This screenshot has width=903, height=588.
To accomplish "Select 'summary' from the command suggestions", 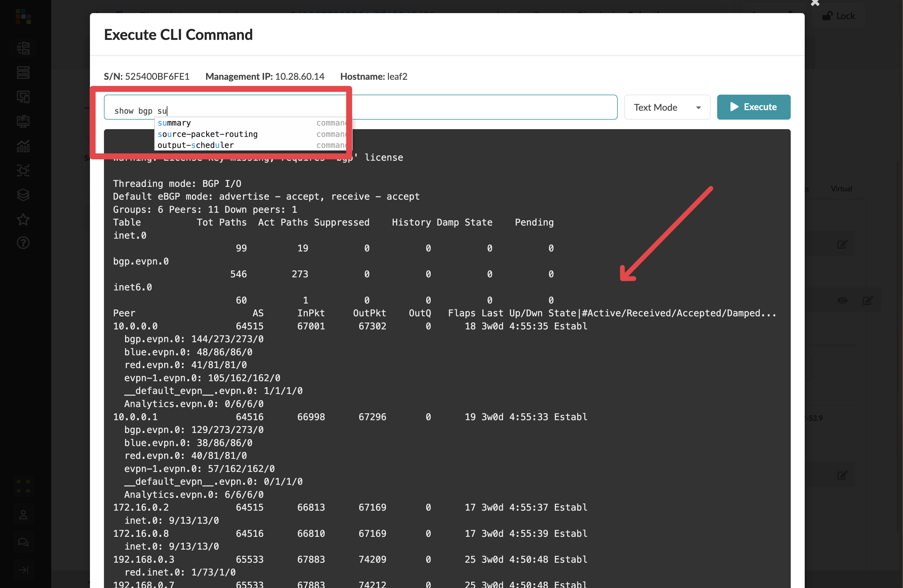I will pyautogui.click(x=175, y=123).
